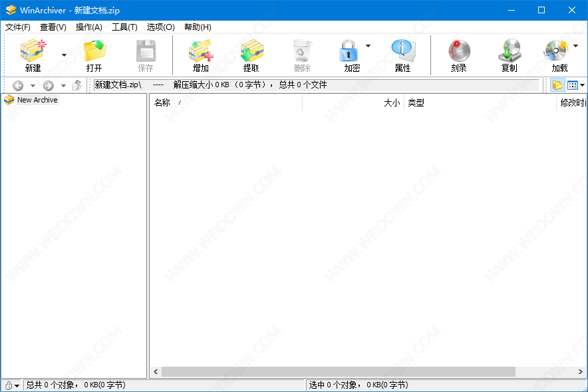Viewport: 588px width, 392px height.
Task: Open the dropdown arrow next to 新建
Action: (64, 55)
